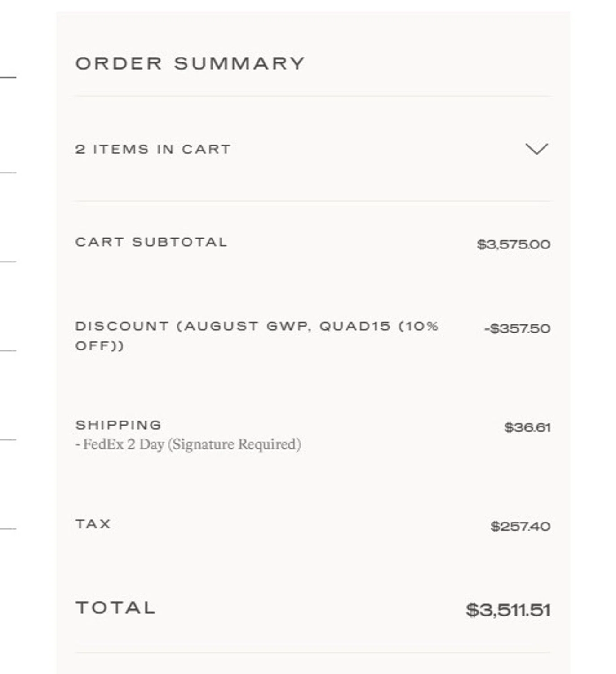Viewport: 616px width, 674px height.
Task: Select the Cart Subtotal label
Action: (x=151, y=242)
